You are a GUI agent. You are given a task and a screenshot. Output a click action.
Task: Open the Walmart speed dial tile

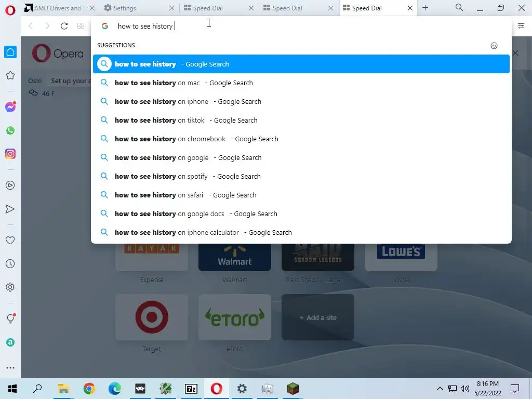click(x=235, y=257)
